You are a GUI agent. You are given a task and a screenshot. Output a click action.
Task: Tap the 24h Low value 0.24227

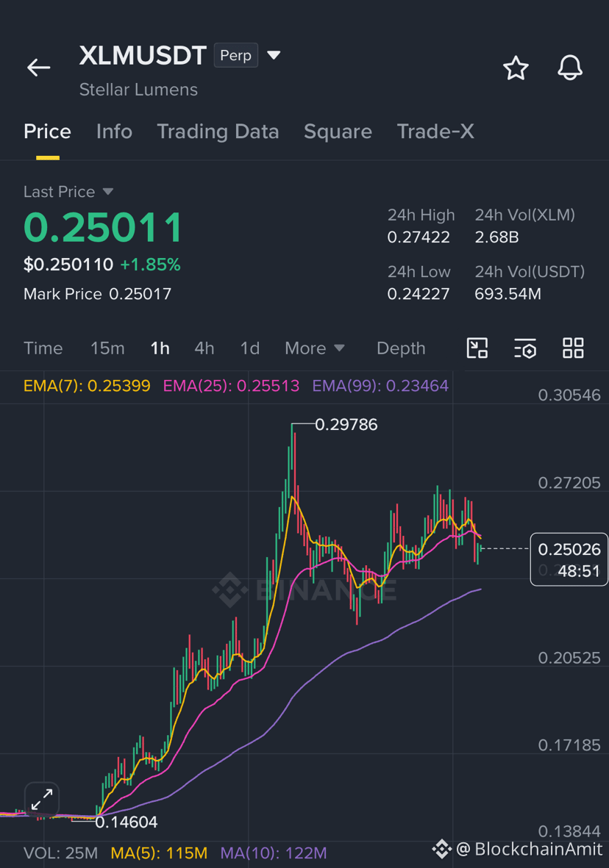coord(419,293)
